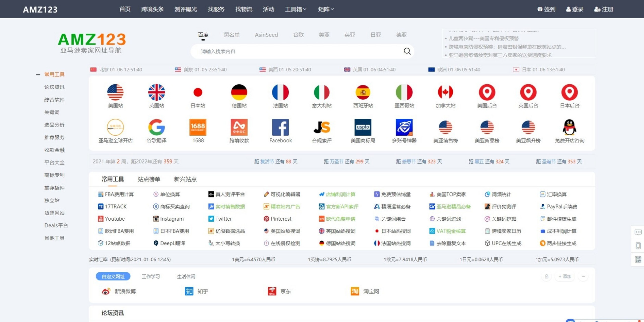Click the 百度 search tab
This screenshot has width=644, height=322.
203,34
